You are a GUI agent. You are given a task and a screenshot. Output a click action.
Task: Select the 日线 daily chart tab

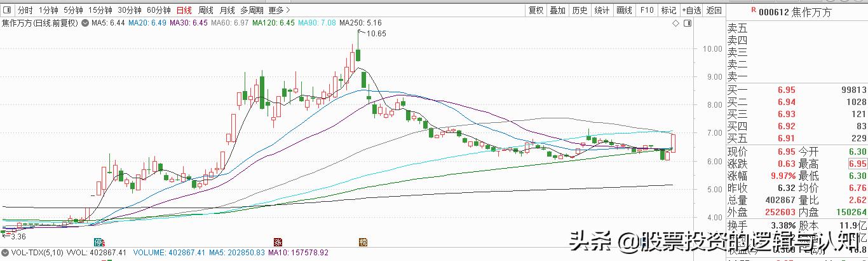[184, 10]
